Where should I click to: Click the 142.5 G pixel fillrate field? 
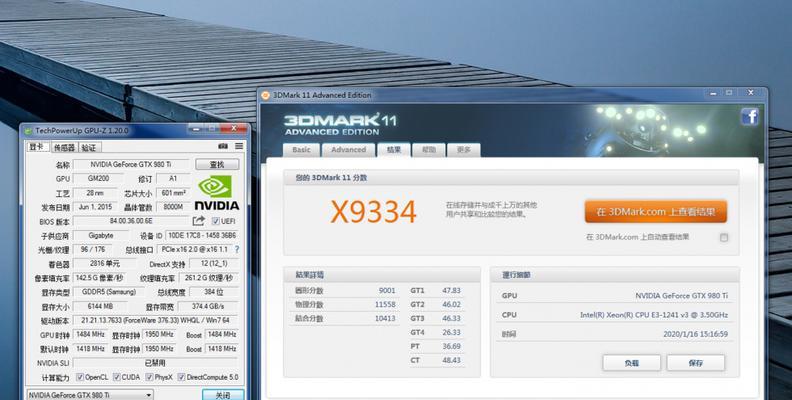click(99, 278)
